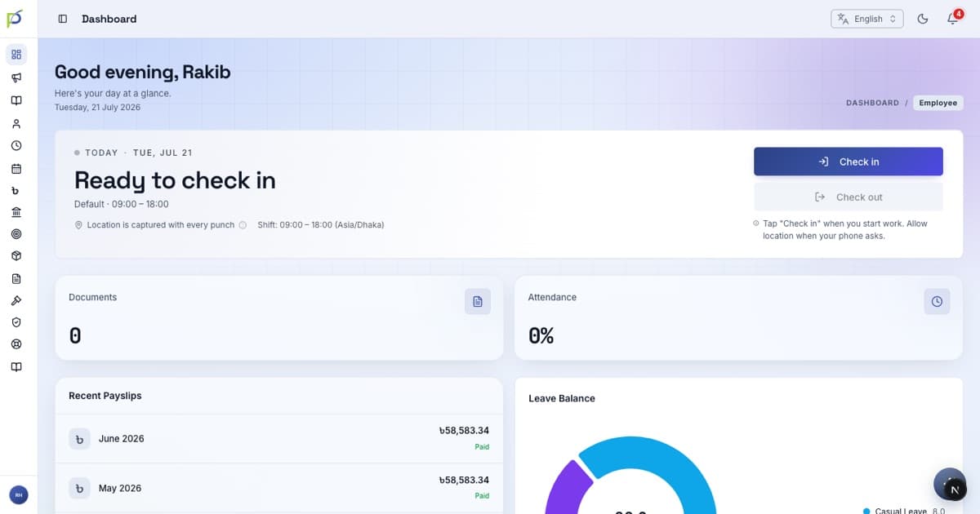Click the "Tuesday, 21 July 2026" date
This screenshot has width=980, height=514.
click(x=97, y=108)
